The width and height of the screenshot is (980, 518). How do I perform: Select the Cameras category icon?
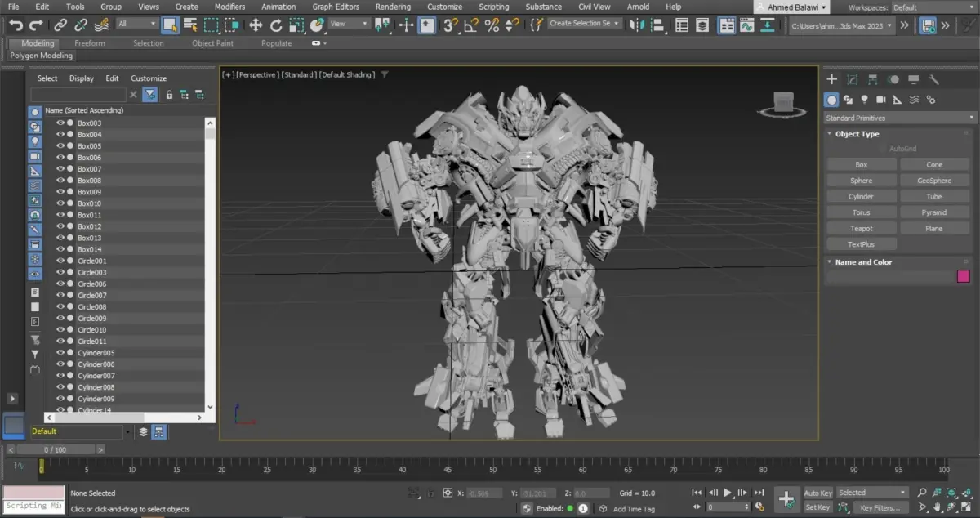click(880, 100)
